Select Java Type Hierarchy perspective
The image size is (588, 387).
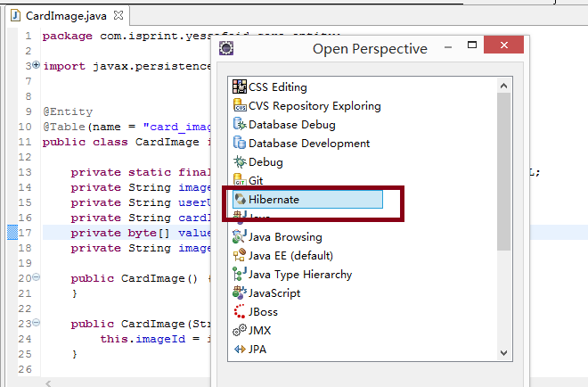[300, 275]
